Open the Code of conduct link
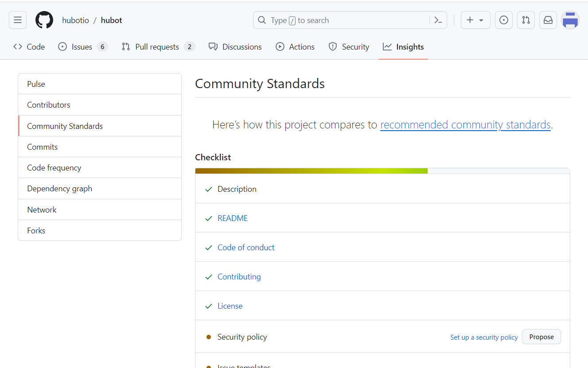 [x=246, y=248]
